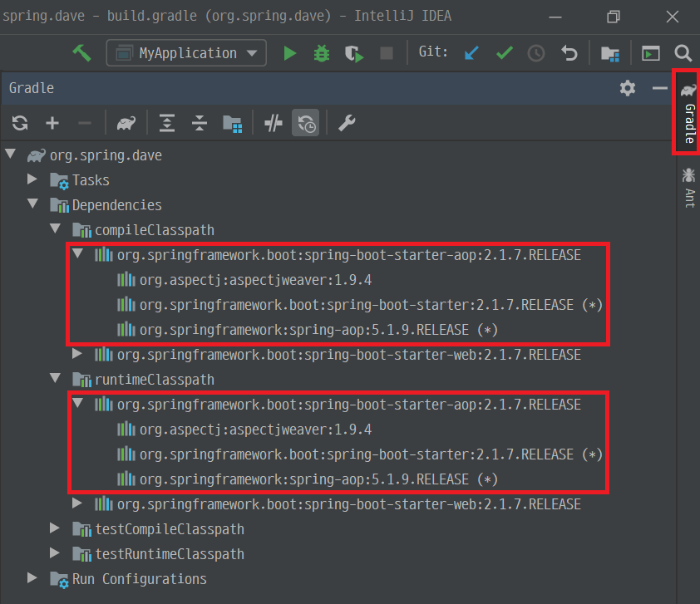
Task: Expand all nodes in Gradle tree
Action: coord(167,123)
